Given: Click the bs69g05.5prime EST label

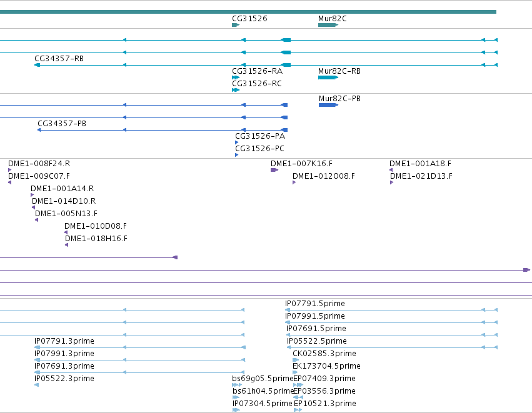Looking at the screenshot, I should coord(263,379).
